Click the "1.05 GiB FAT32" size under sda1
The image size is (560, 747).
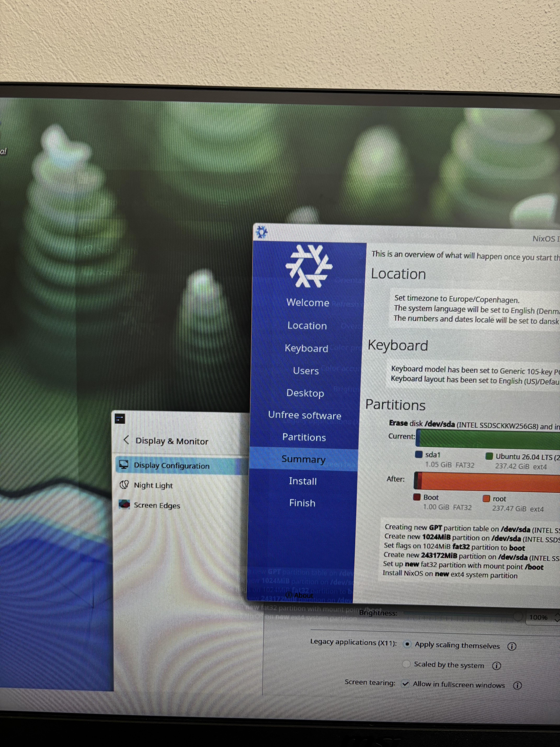tap(450, 465)
